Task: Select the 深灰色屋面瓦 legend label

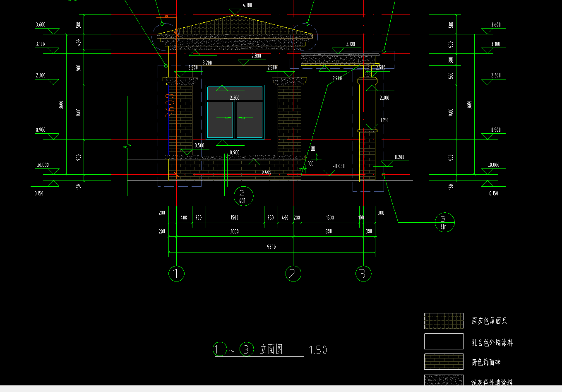Action: point(489,321)
